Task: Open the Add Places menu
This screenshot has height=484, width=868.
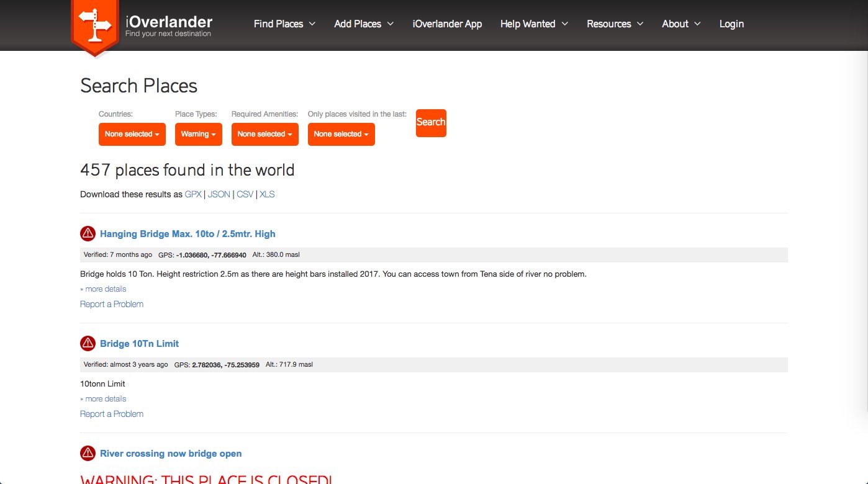Action: [364, 24]
